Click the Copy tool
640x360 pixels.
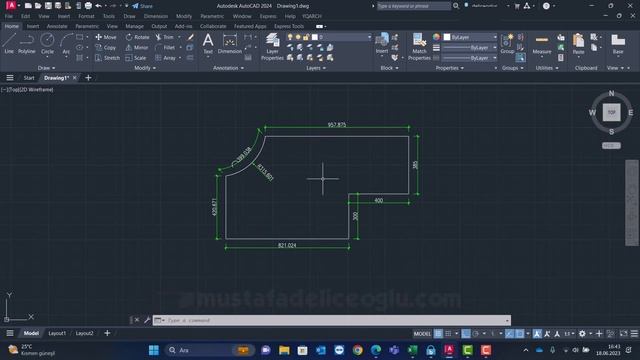[x=106, y=47]
